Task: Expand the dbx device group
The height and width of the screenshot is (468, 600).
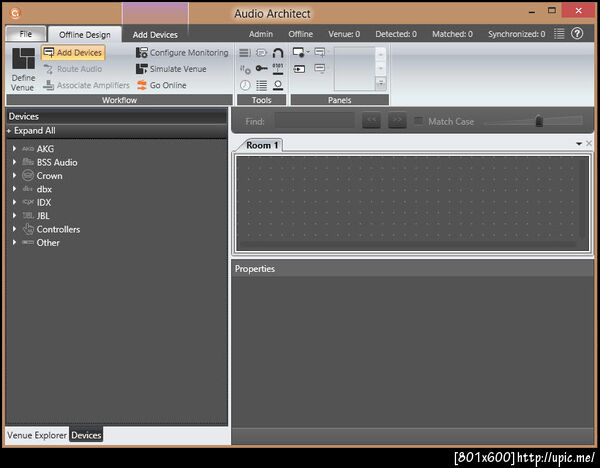Action: (14, 189)
